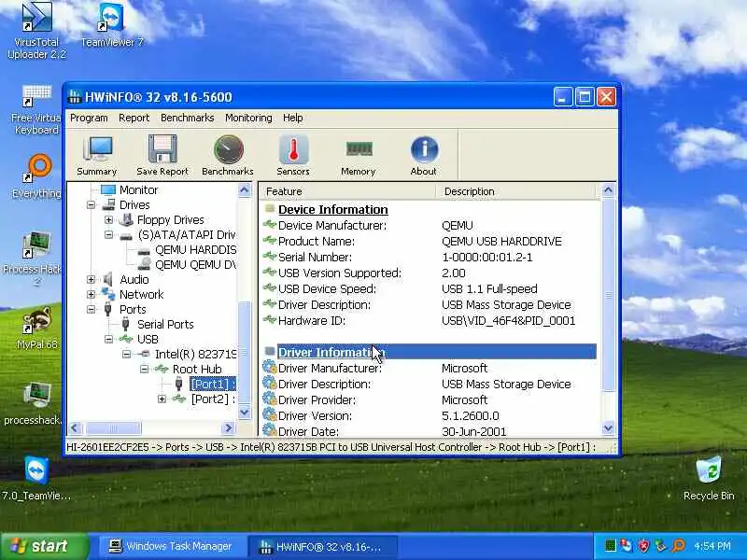Viewport: 747px width, 560px height.
Task: Switch to Windows Task Manager taskbar button
Action: pos(172,546)
